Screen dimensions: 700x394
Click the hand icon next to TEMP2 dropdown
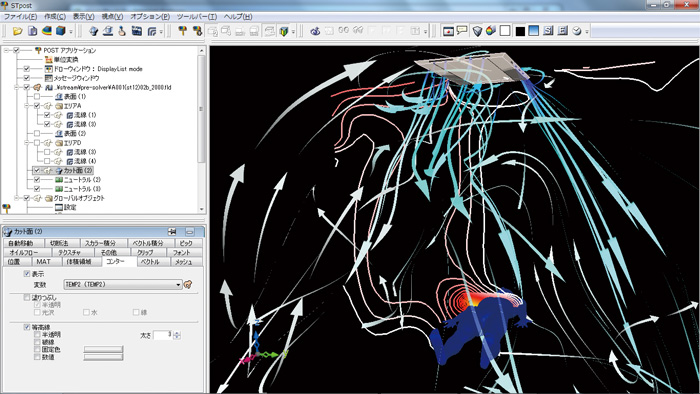[188, 284]
